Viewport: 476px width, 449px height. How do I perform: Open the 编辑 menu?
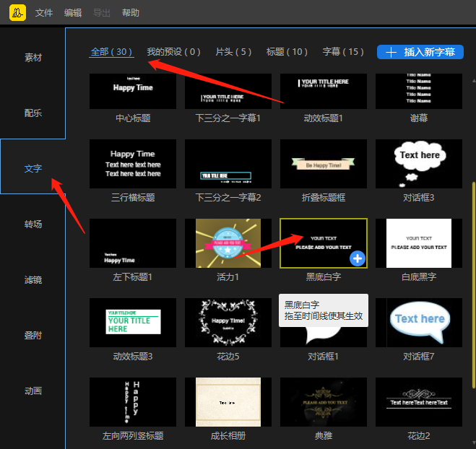(x=73, y=13)
